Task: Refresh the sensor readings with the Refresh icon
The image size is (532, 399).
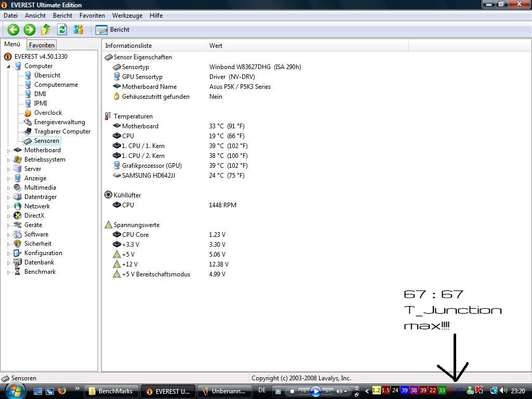Action: pyautogui.click(x=62, y=30)
